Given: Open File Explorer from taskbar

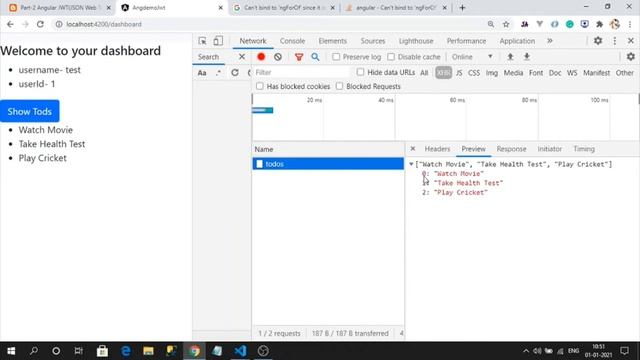Looking at the screenshot, I should click(148, 351).
